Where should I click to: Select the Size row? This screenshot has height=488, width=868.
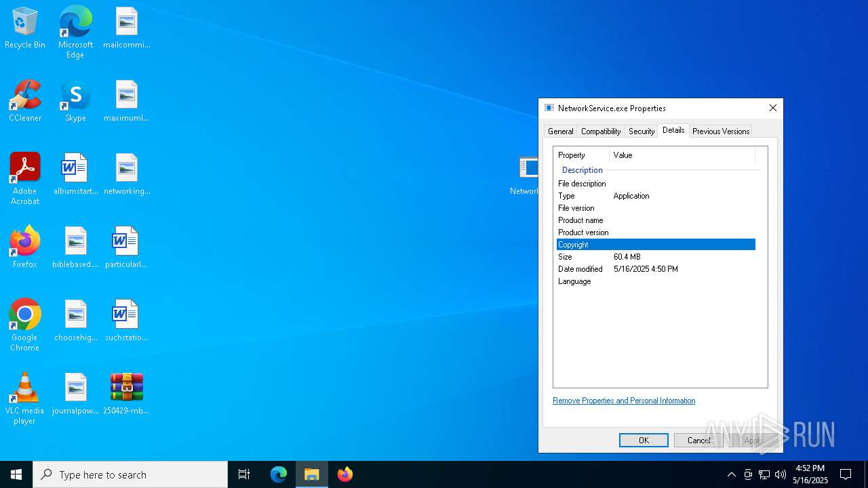[x=656, y=257]
